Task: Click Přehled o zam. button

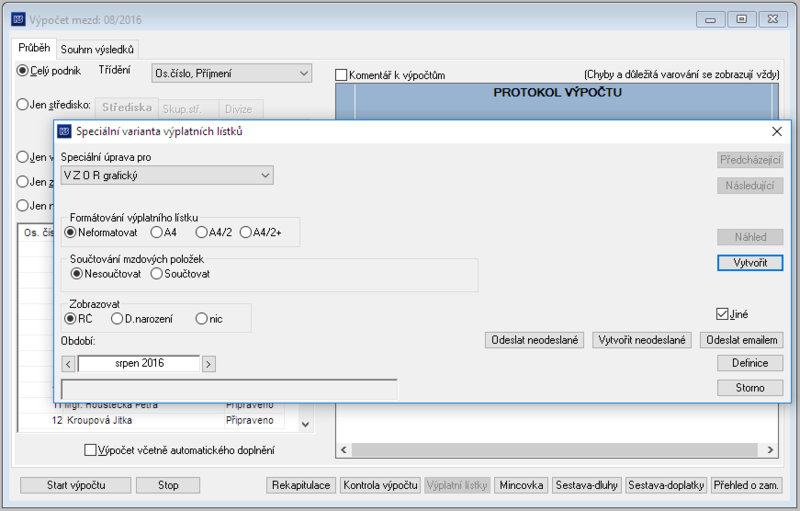Action: [x=746, y=485]
